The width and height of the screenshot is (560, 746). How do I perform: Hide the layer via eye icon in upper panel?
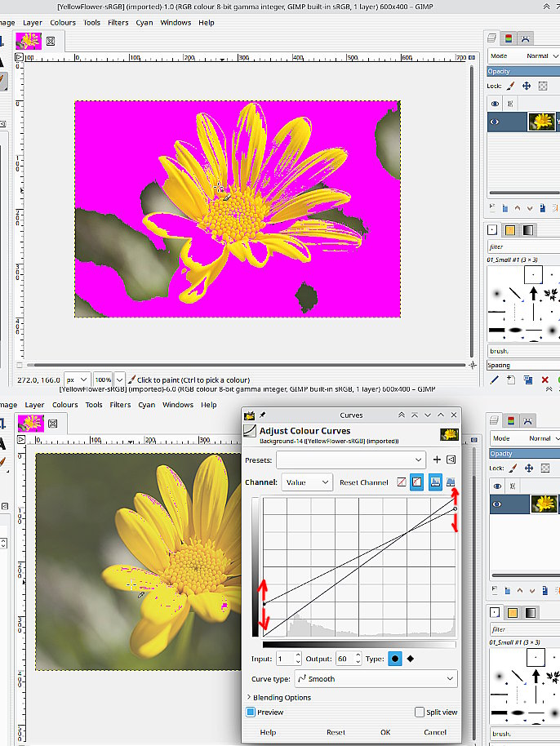(495, 122)
